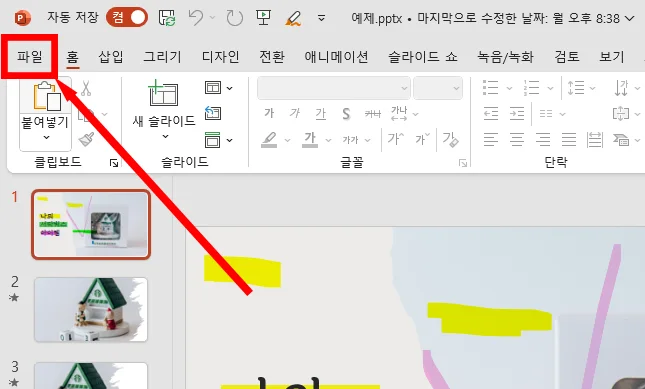
Task: Click the text highlight color pen
Action: coord(269,139)
